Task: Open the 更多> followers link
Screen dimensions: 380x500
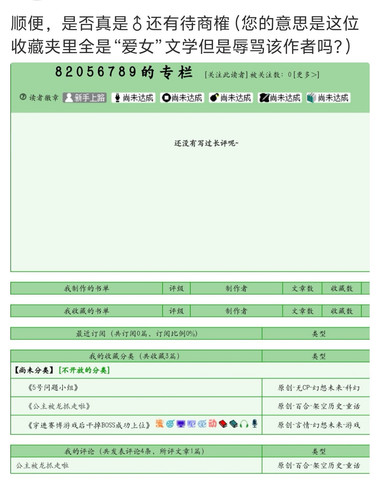Action: pyautogui.click(x=306, y=75)
